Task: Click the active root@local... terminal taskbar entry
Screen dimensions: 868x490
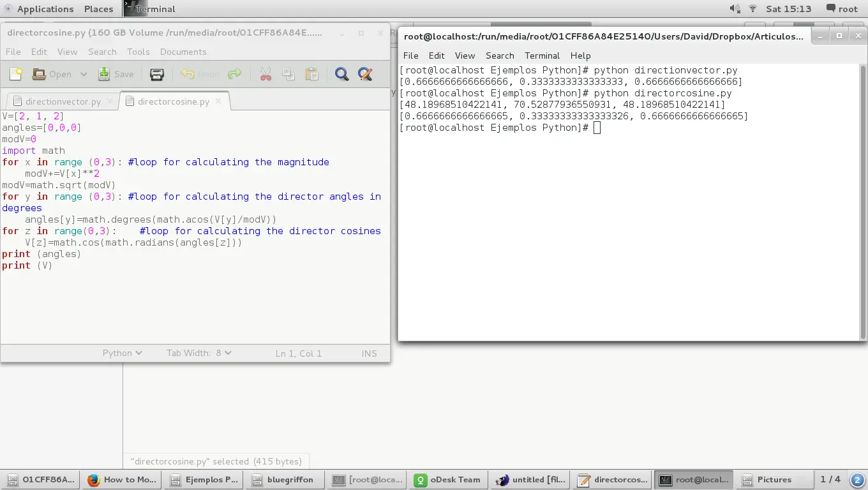Action: [x=694, y=480]
